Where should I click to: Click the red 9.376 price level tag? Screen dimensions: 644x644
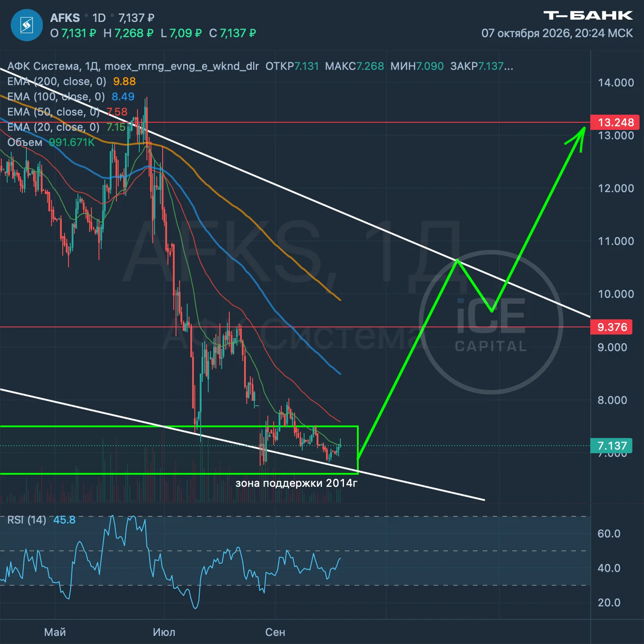(x=612, y=327)
